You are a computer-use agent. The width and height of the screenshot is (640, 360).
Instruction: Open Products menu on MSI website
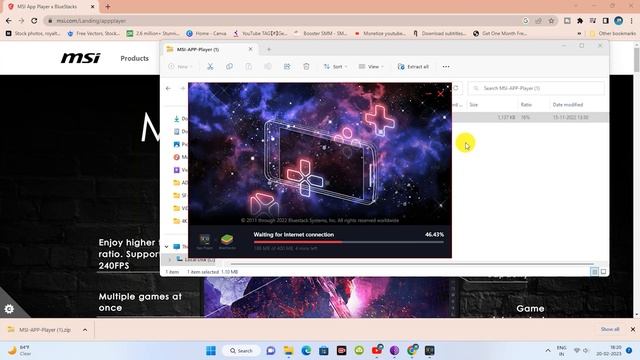134,58
